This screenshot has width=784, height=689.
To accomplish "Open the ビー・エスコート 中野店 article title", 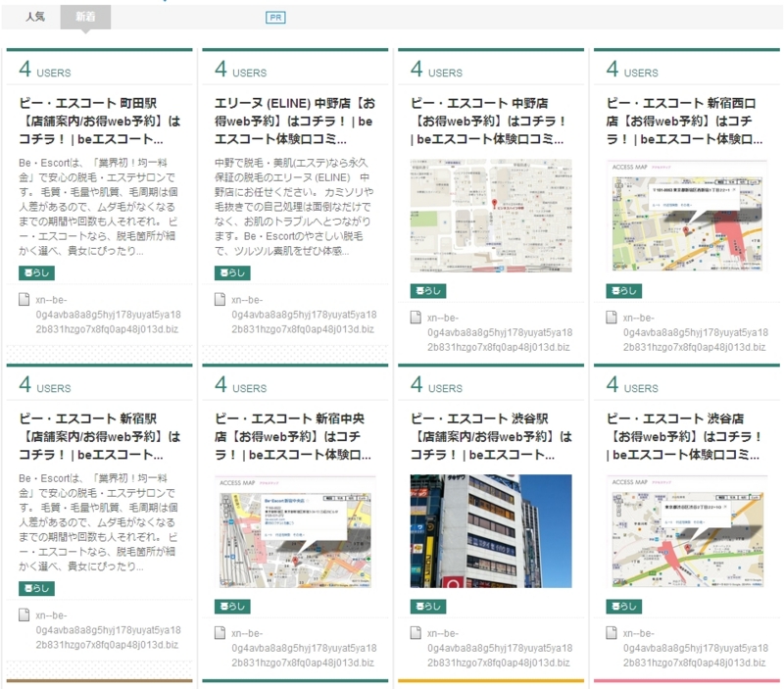I will 487,121.
